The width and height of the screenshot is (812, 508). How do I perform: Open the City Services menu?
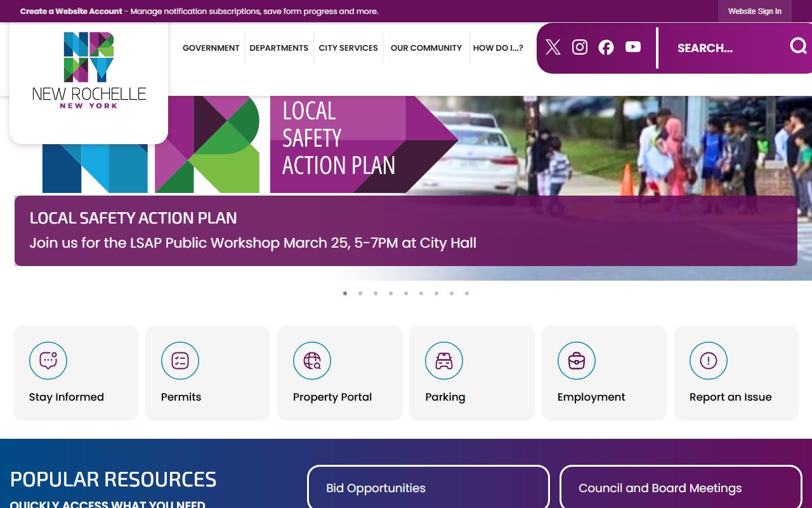(348, 48)
